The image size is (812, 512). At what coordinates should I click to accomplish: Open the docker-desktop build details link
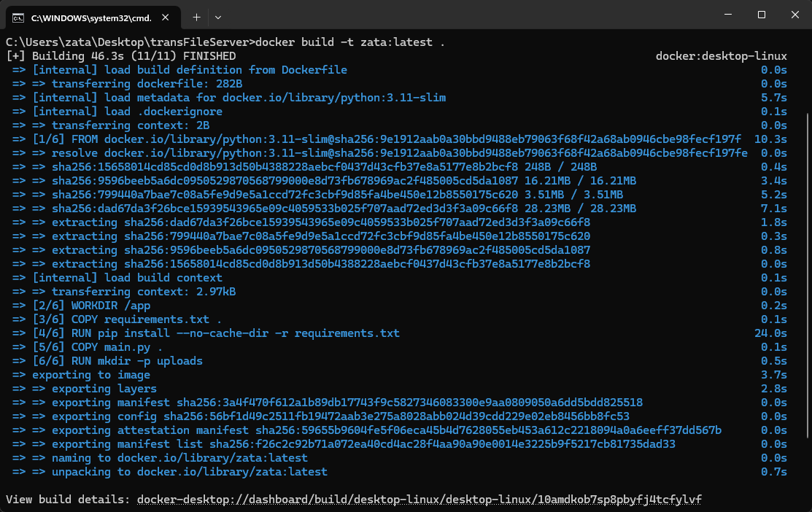point(419,500)
